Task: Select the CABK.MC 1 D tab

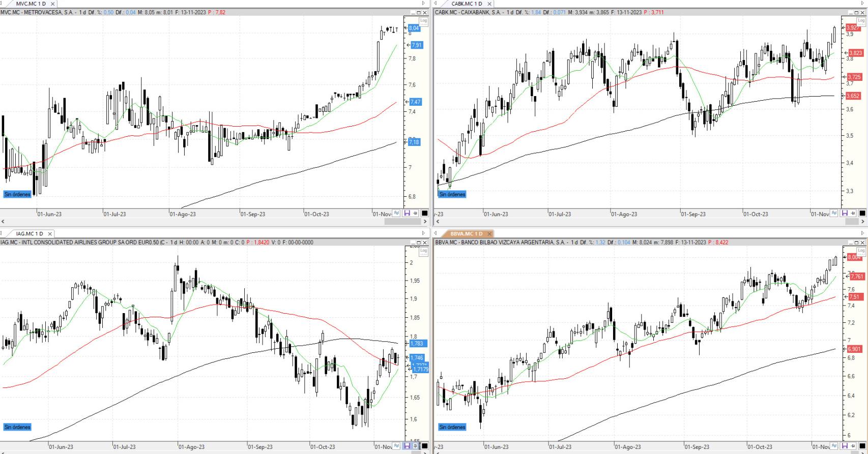Action: pyautogui.click(x=467, y=4)
